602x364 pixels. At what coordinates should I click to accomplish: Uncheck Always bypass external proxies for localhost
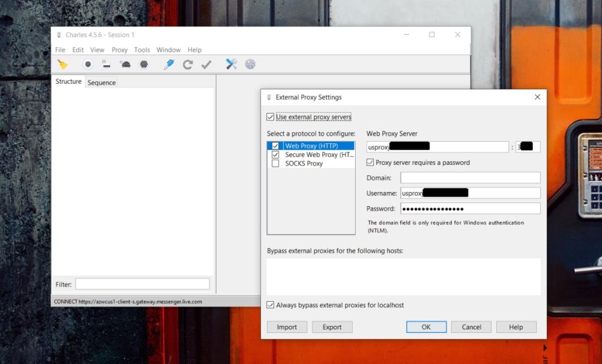[270, 305]
